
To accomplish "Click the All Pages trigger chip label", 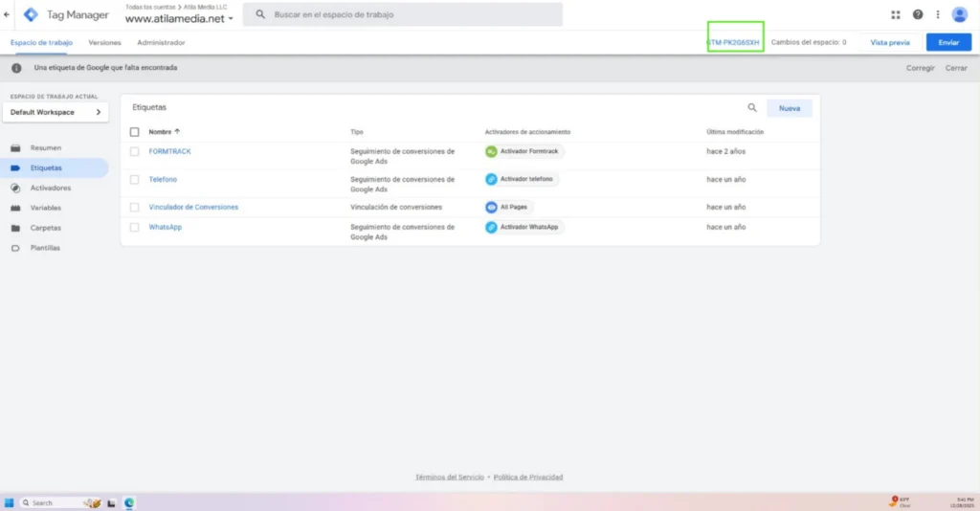I will [513, 208].
